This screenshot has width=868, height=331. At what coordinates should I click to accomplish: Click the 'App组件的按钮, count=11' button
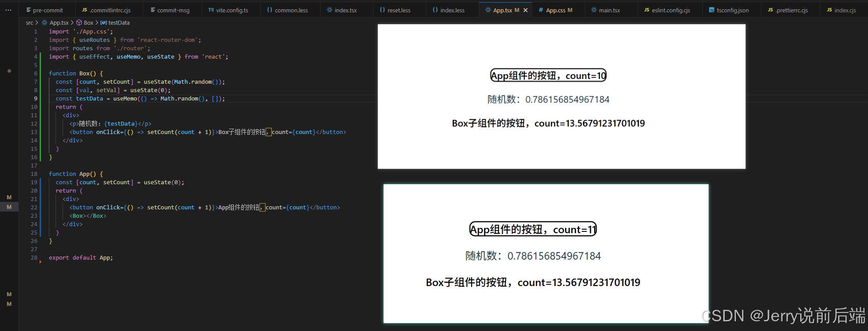click(533, 229)
